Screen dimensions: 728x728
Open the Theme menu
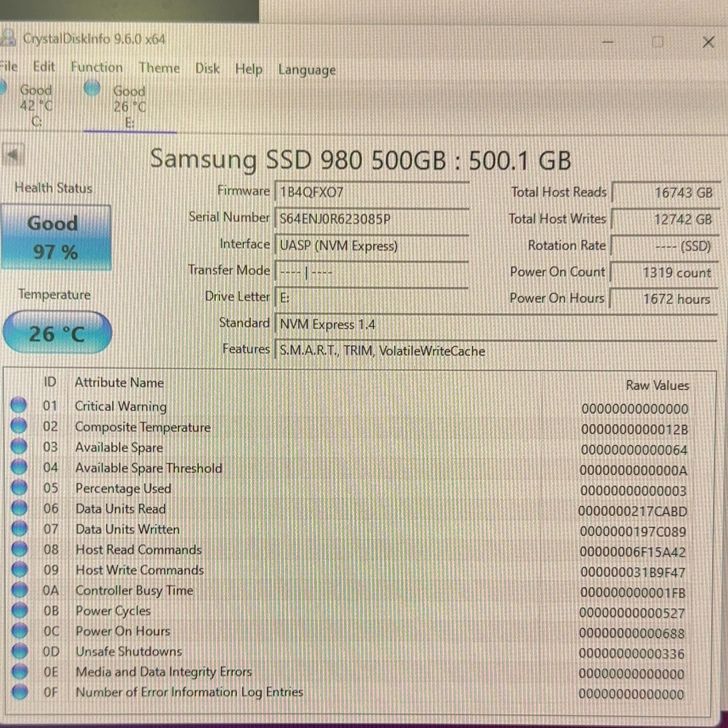[159, 68]
